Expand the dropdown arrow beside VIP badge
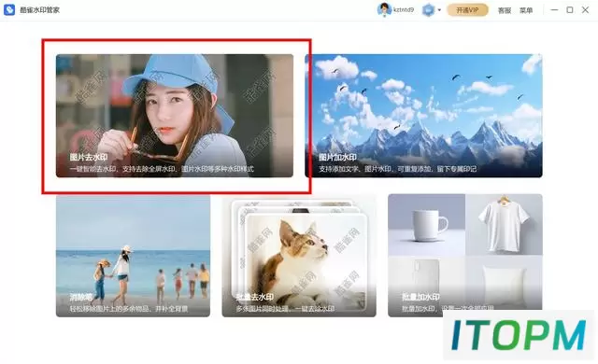This screenshot has width=598, height=364. click(x=439, y=10)
